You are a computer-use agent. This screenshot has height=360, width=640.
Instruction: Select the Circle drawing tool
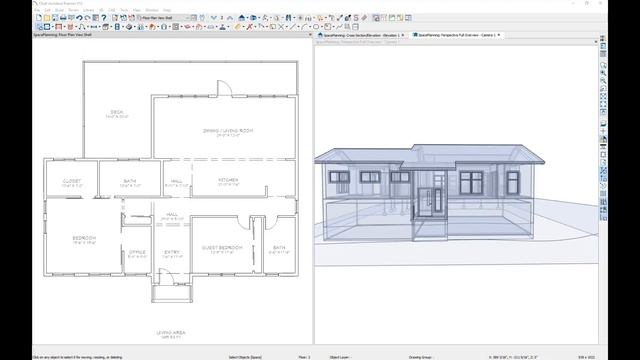pyautogui.click(x=316, y=27)
